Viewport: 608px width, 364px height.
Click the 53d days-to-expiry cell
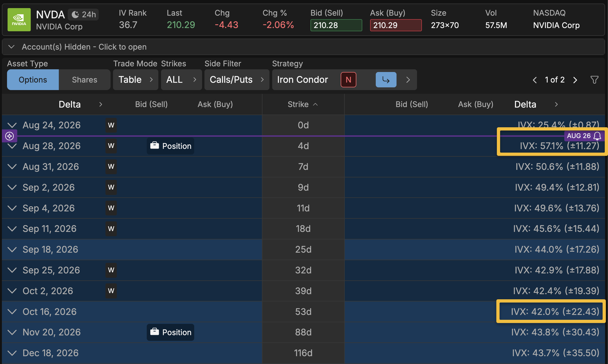coord(303,312)
